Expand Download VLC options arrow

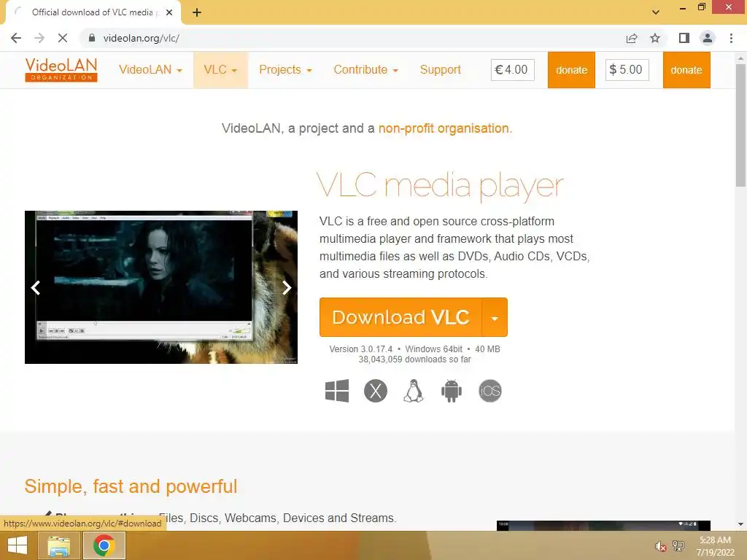pyautogui.click(x=495, y=318)
